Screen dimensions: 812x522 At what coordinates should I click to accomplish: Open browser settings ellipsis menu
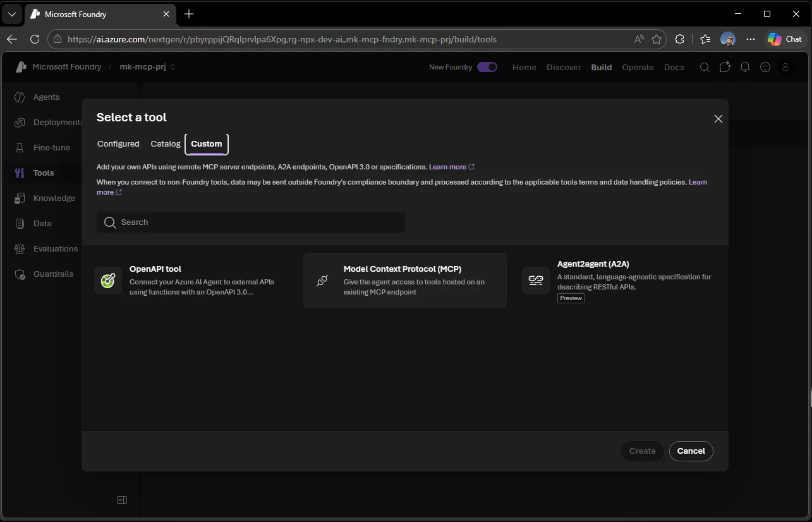coord(750,39)
